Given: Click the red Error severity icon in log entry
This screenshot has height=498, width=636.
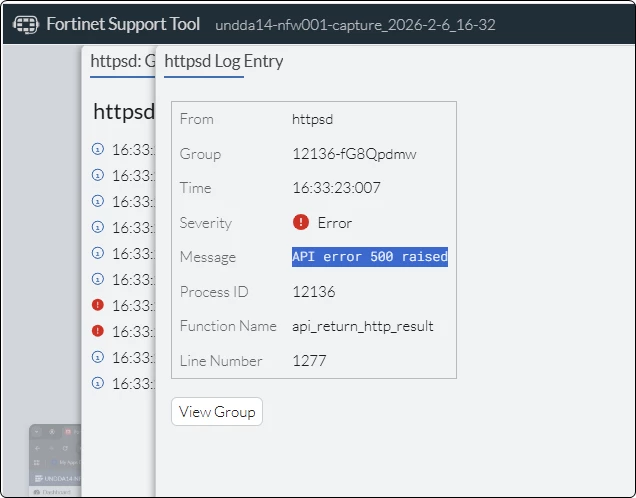Looking at the screenshot, I should click(x=301, y=222).
